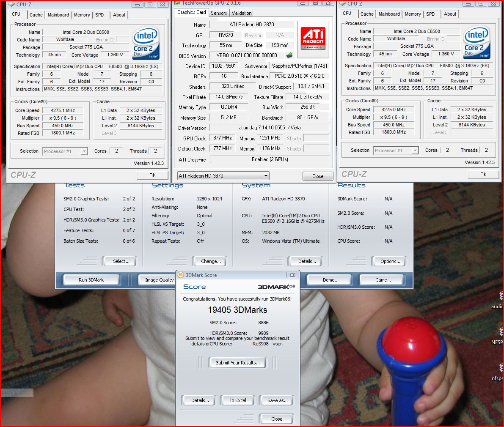Click the Bandwidth value 80.1 GB/s
Image resolution: width=504 pixels, height=427 pixels.
[x=307, y=118]
